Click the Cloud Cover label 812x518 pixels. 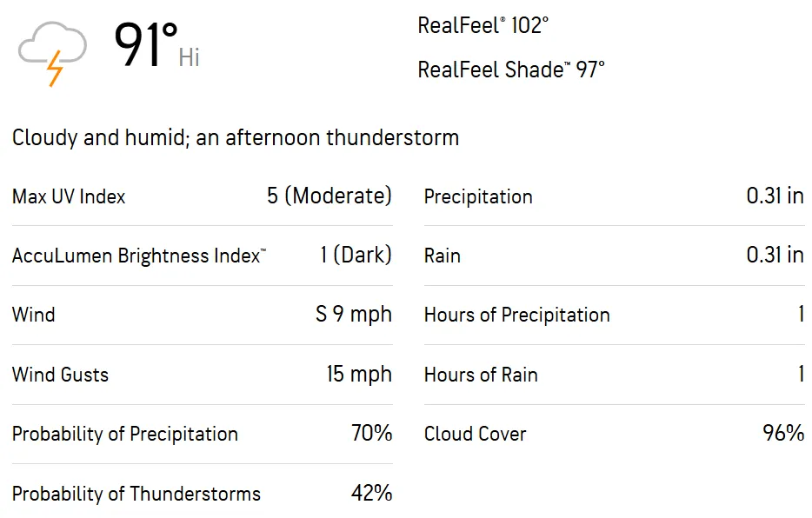(475, 434)
